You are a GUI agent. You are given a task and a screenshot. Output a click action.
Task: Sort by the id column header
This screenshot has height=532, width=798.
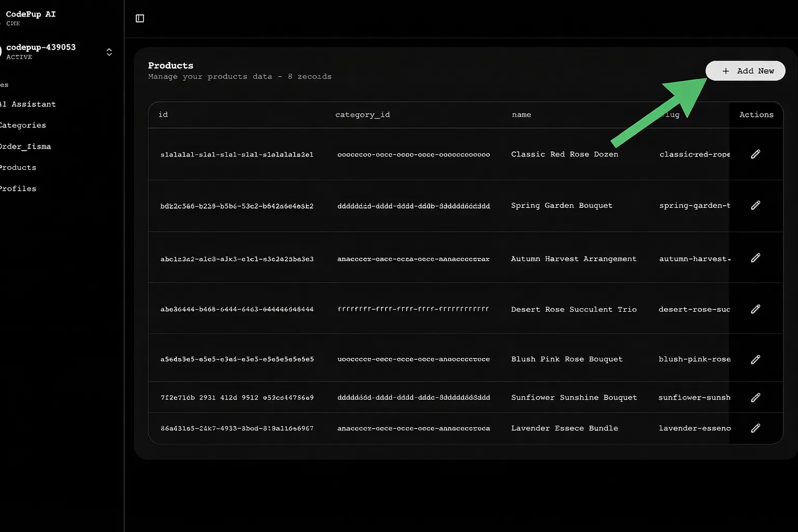(163, 114)
